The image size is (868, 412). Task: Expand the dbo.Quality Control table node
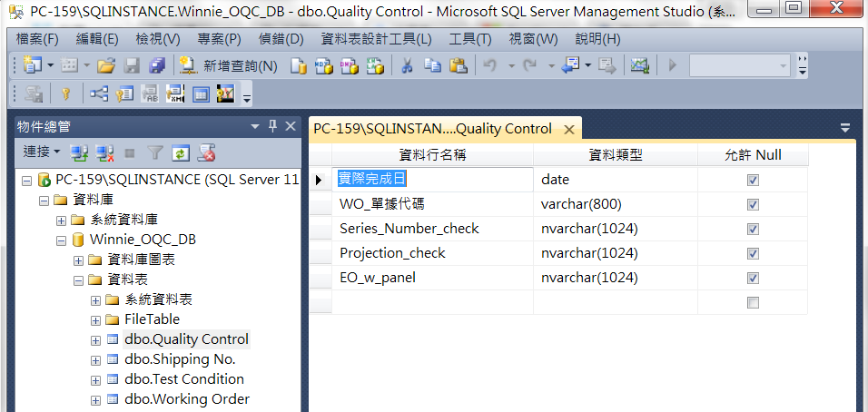(x=95, y=339)
